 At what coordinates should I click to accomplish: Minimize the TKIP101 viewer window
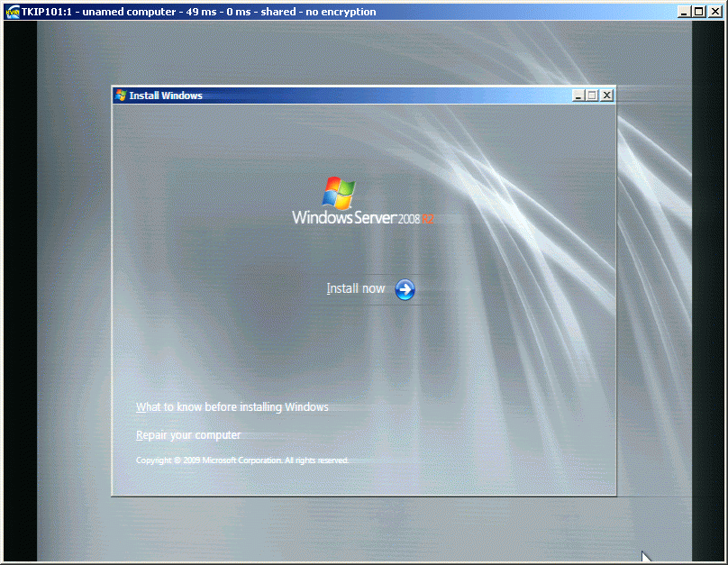point(683,12)
